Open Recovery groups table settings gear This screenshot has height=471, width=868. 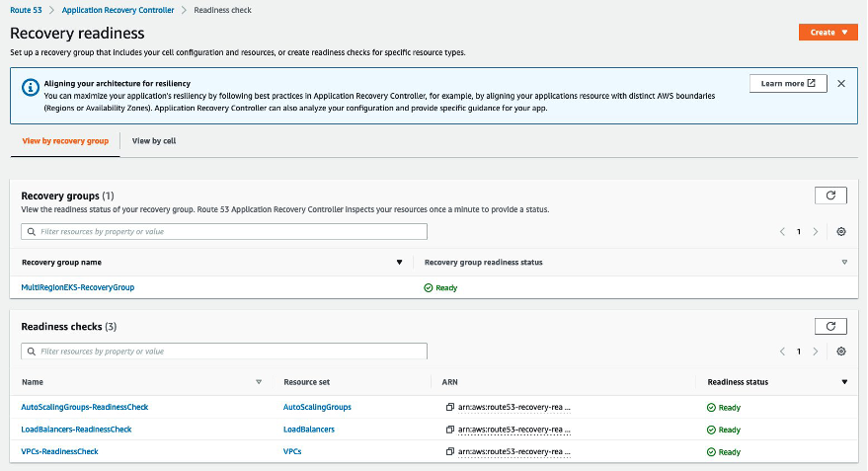click(841, 231)
